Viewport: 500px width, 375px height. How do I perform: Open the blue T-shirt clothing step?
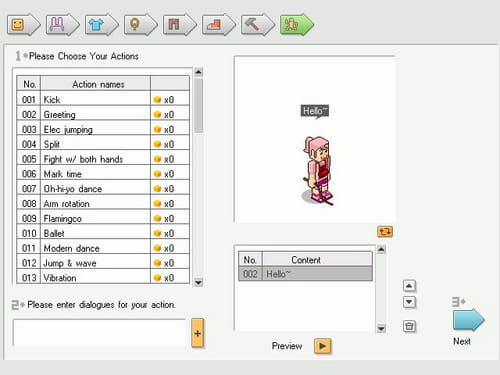pyautogui.click(x=102, y=25)
